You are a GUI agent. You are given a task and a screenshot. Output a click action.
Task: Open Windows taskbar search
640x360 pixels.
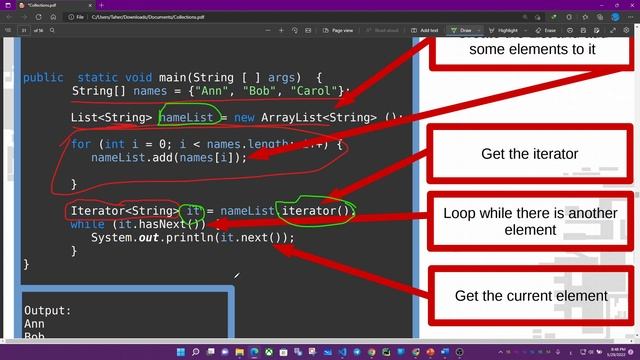coord(196,352)
